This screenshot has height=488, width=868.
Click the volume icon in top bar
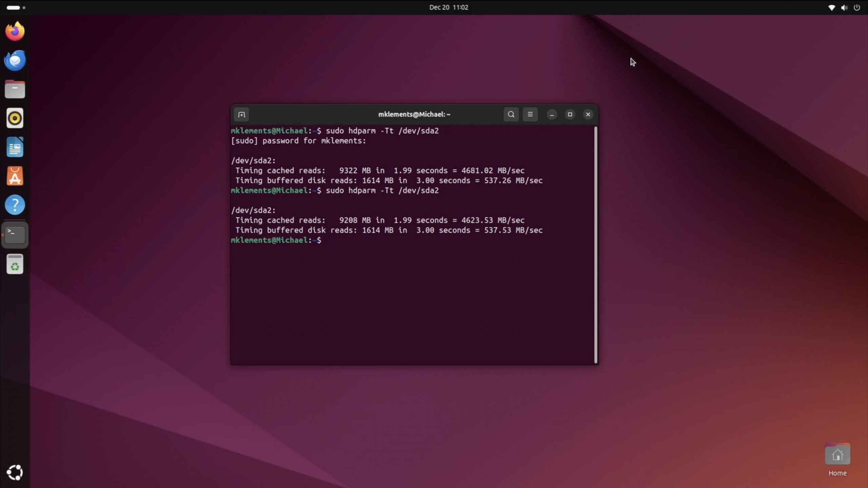point(844,7)
